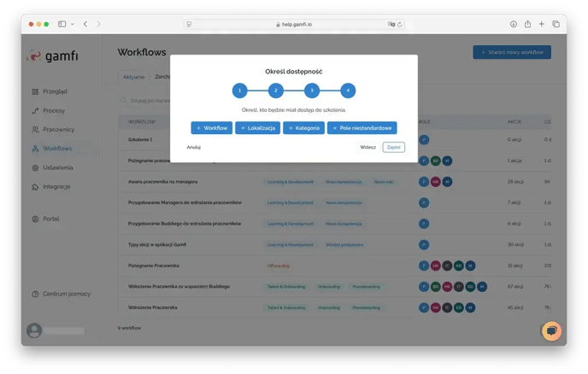The width and height of the screenshot is (588, 374).
Task: Switch to the Aktywne tab
Action: 132,77
